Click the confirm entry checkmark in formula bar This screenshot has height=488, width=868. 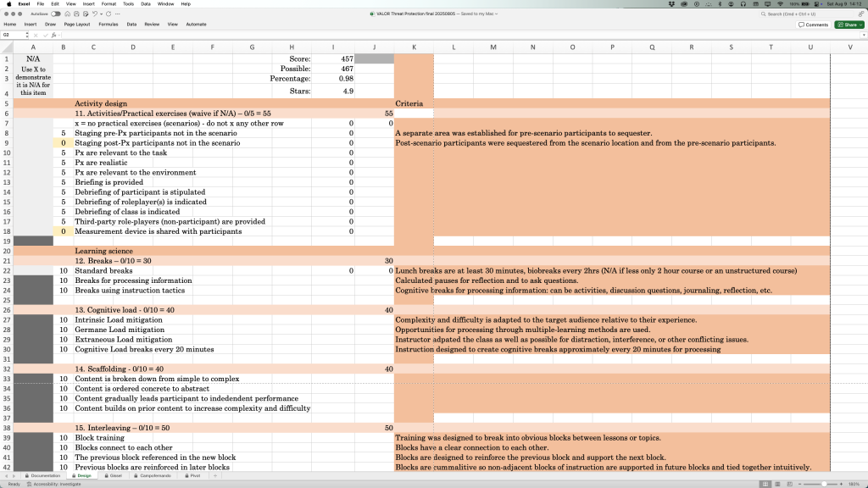[46, 35]
